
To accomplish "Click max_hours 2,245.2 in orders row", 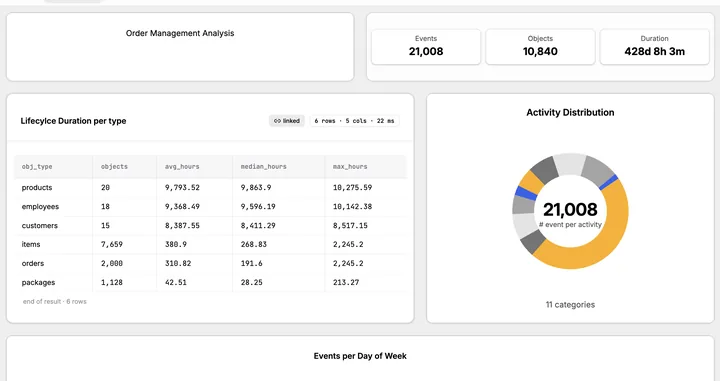I will [x=348, y=263].
